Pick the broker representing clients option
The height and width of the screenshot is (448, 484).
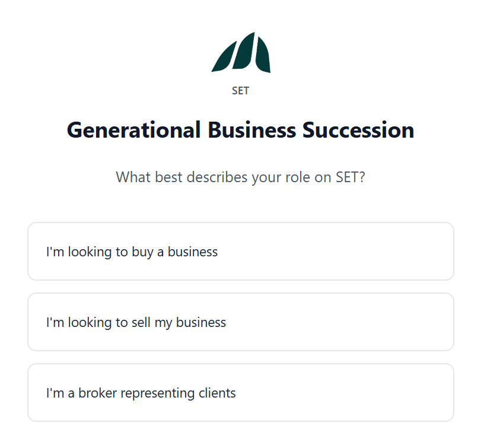(x=241, y=393)
